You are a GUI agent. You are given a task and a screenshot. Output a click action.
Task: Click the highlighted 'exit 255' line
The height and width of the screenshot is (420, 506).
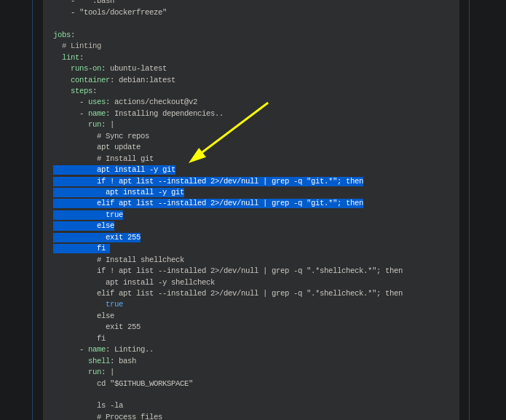(x=123, y=237)
